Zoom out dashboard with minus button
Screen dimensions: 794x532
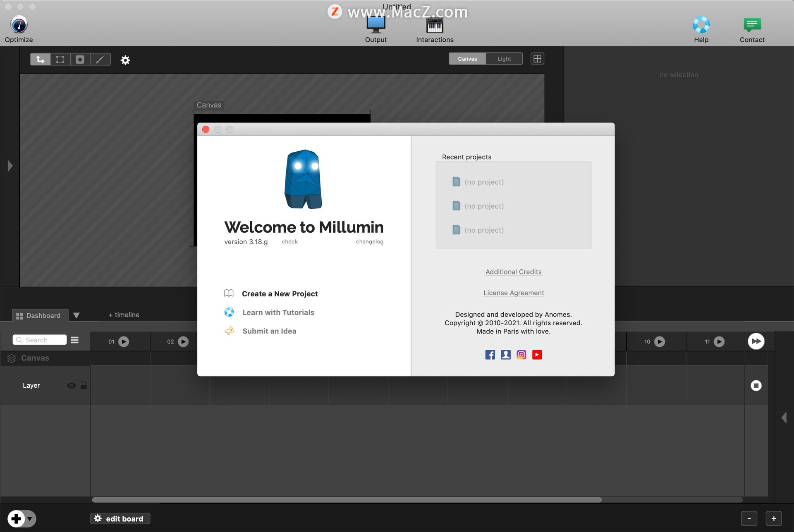pyautogui.click(x=749, y=518)
